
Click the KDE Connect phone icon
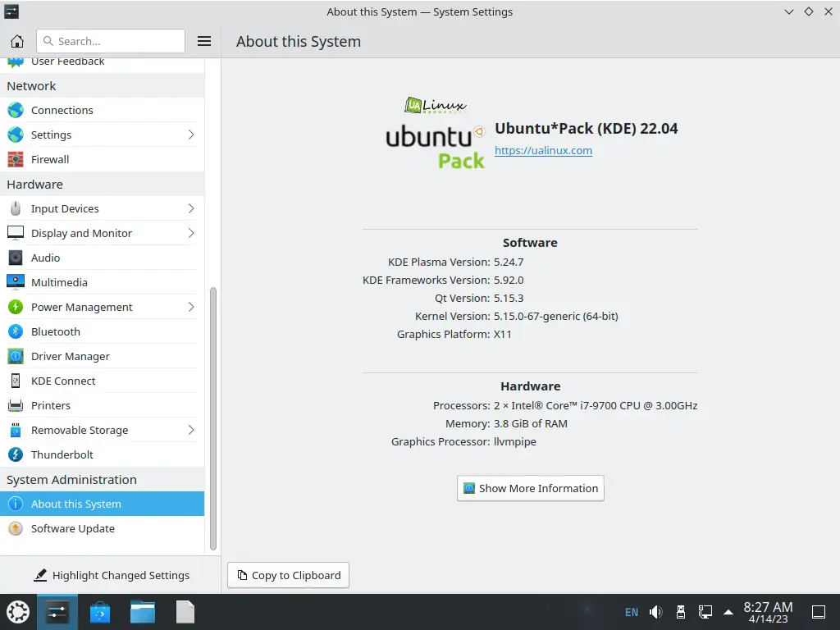tap(16, 381)
